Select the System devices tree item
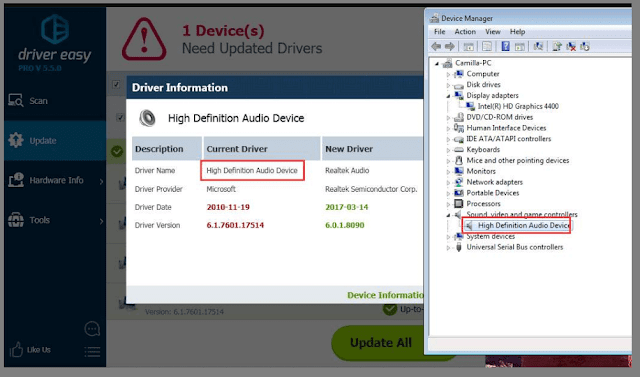Image resolution: width=640 pixels, height=377 pixels. 490,236
